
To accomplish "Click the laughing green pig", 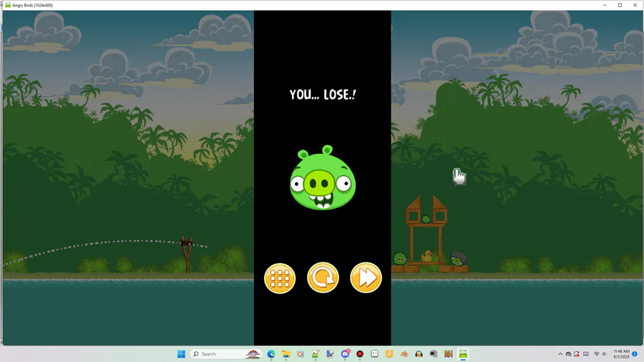I will click(323, 177).
